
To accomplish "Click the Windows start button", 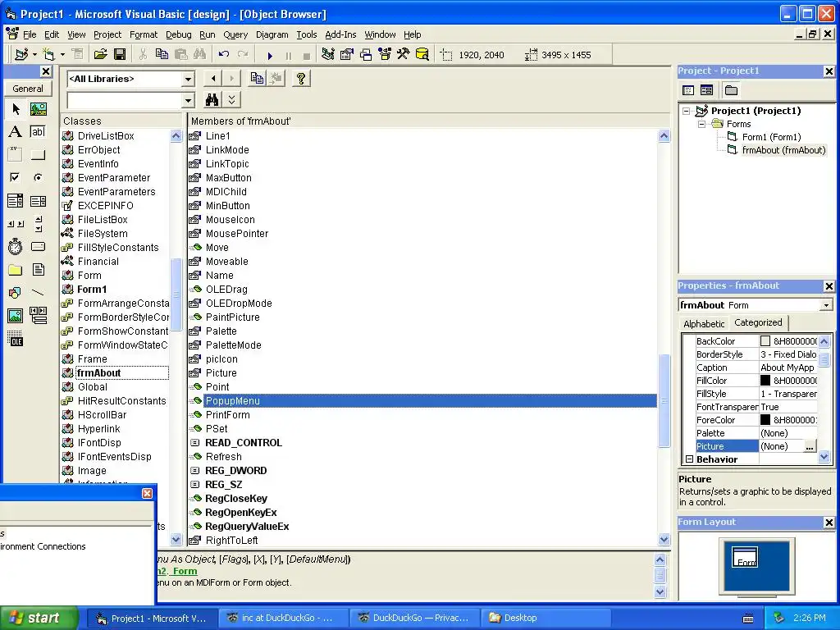I will coord(39,619).
